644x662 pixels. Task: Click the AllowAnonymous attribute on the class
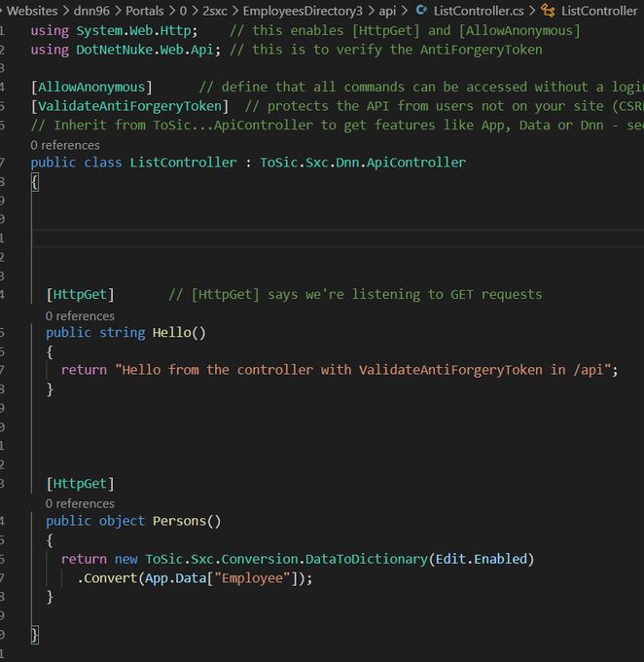tap(91, 87)
